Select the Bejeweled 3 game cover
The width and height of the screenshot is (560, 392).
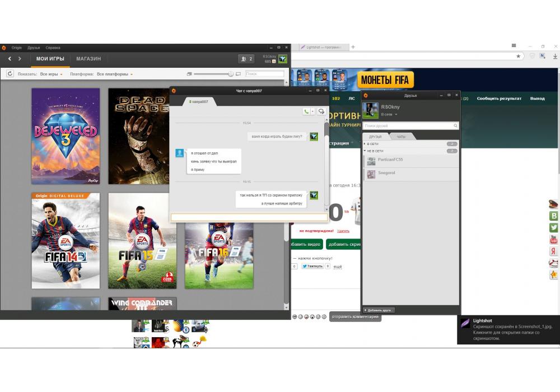click(66, 137)
